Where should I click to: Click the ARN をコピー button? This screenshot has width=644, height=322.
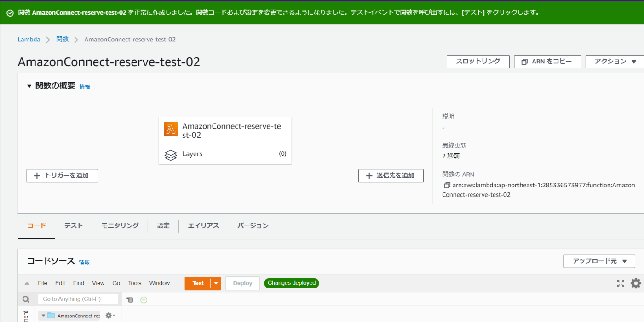[547, 62]
